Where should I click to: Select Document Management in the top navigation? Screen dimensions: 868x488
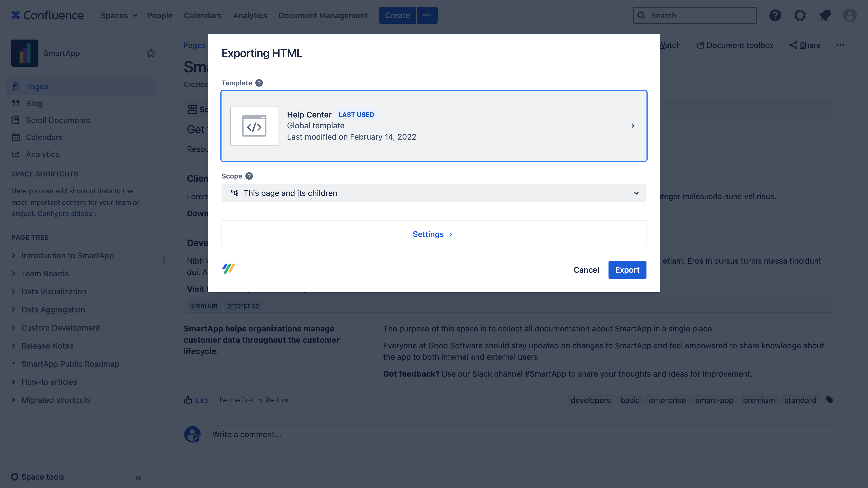[x=323, y=16]
